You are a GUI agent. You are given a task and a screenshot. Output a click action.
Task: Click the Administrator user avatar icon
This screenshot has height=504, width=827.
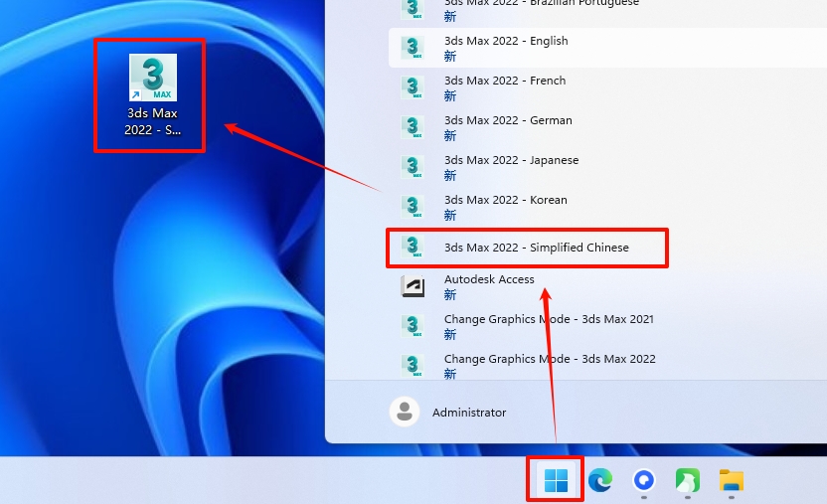point(404,412)
